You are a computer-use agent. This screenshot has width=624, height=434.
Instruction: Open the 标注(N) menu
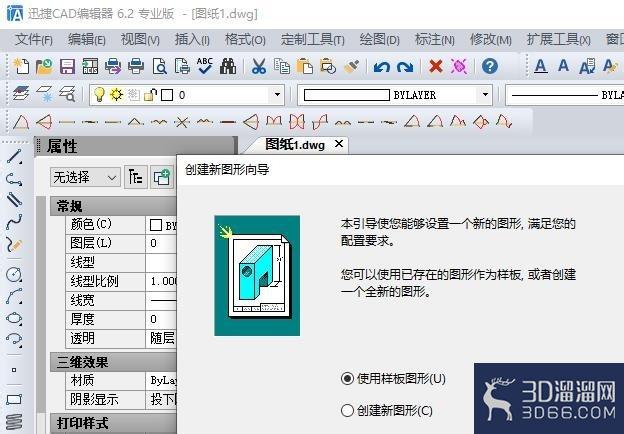pyautogui.click(x=434, y=40)
